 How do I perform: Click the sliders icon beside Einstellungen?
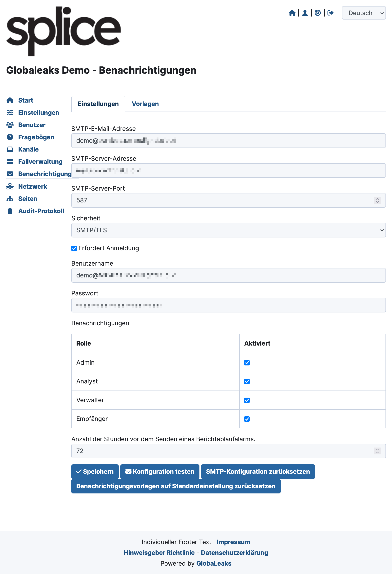(10, 113)
